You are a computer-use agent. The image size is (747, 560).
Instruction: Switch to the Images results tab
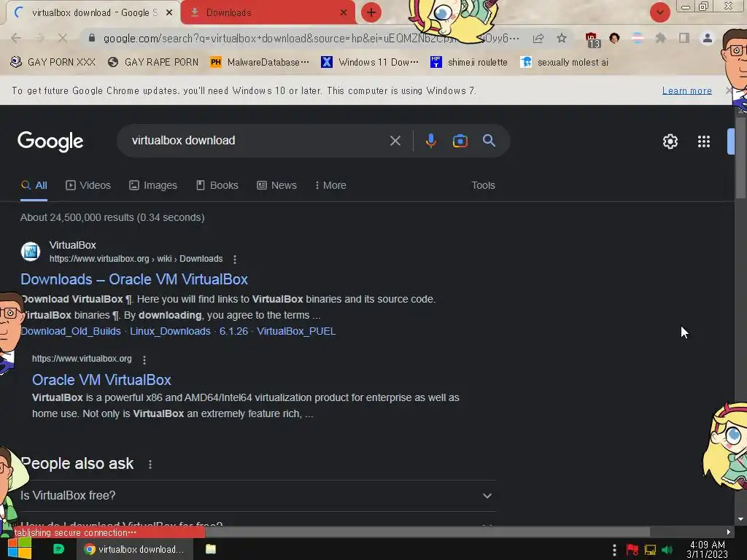click(x=153, y=185)
